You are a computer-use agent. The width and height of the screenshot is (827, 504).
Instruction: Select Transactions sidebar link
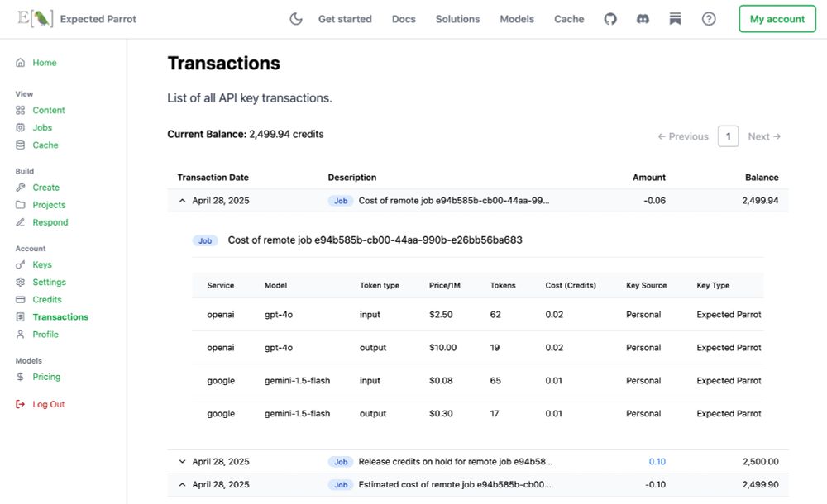[x=60, y=316]
